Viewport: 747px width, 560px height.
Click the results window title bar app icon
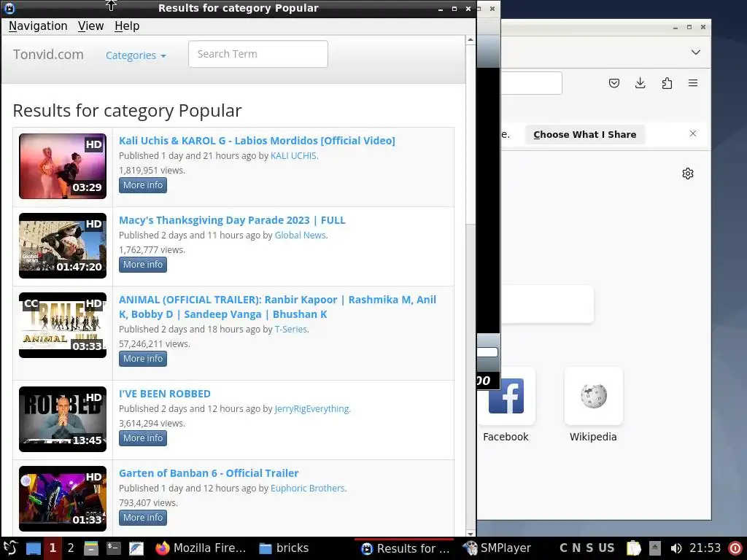tap(9, 8)
